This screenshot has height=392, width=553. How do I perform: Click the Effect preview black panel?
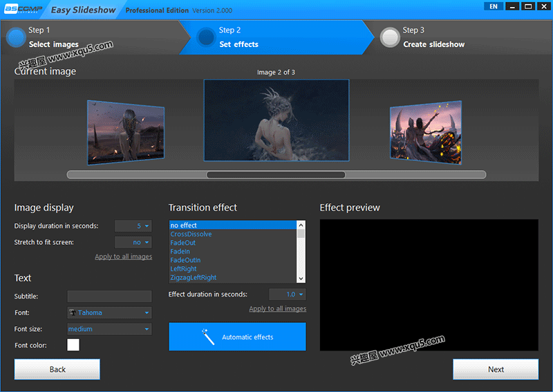(x=429, y=285)
